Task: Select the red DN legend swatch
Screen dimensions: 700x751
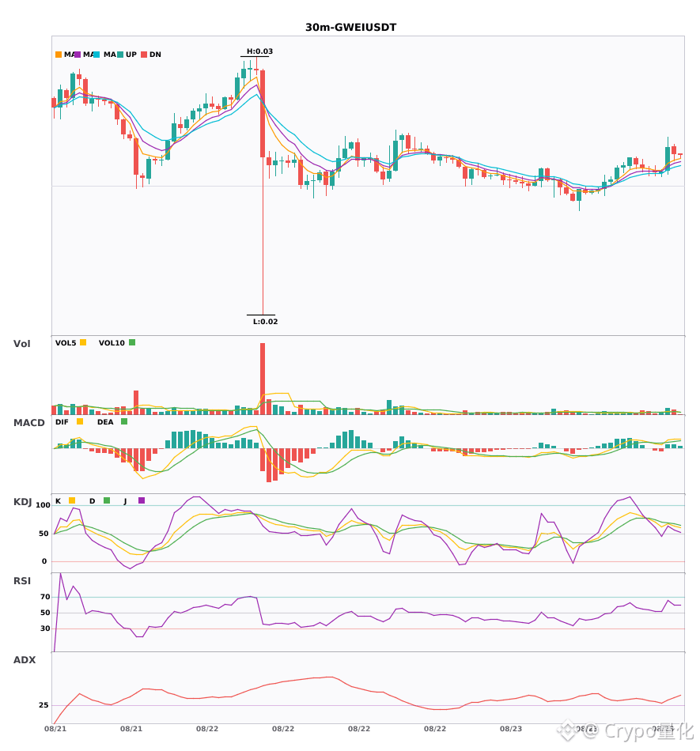Action: pyautogui.click(x=144, y=55)
